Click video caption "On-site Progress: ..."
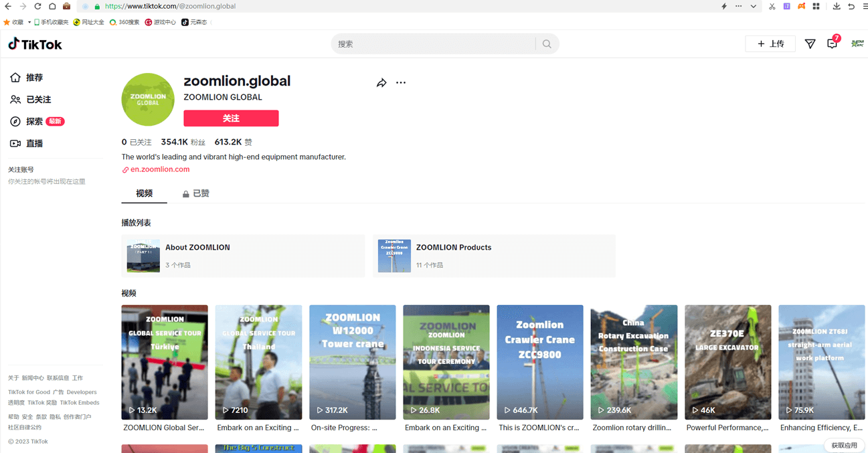 [344, 428]
